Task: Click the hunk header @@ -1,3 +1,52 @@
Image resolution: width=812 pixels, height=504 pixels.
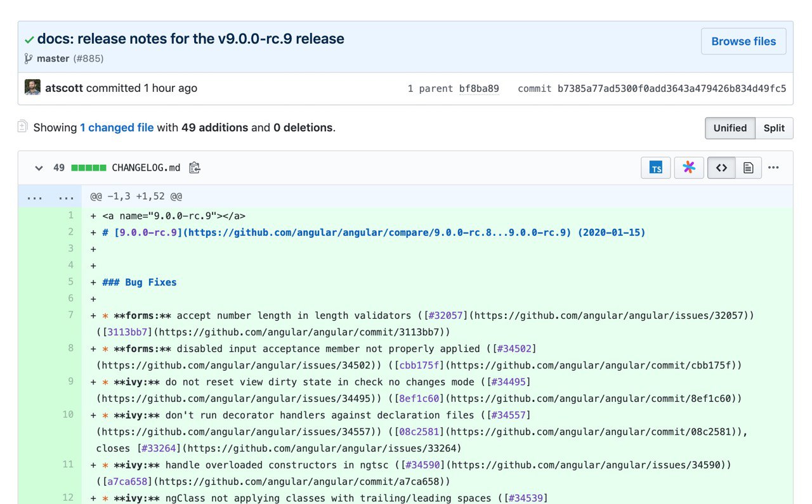Action: pos(136,197)
